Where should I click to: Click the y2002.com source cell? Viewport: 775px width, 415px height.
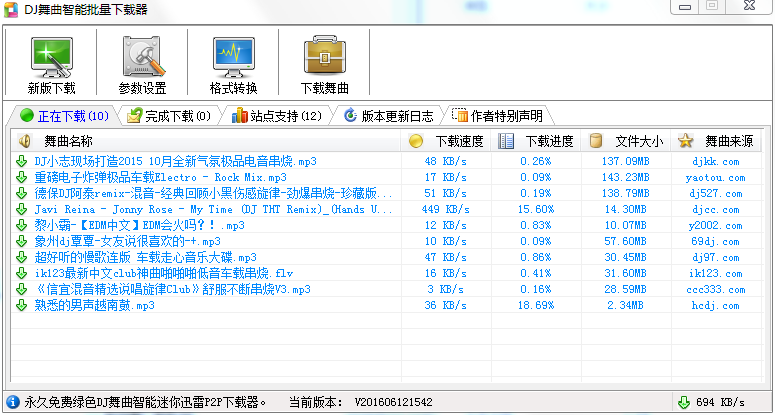(x=716, y=225)
